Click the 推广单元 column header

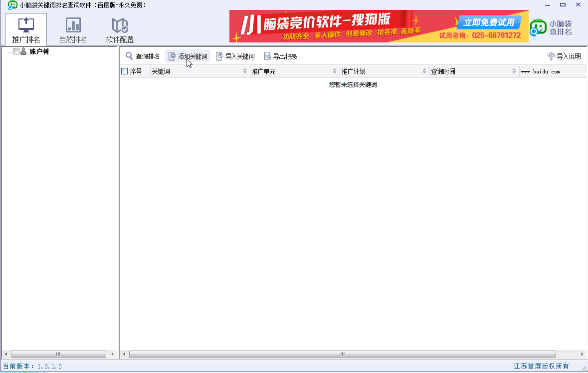pyautogui.click(x=295, y=71)
